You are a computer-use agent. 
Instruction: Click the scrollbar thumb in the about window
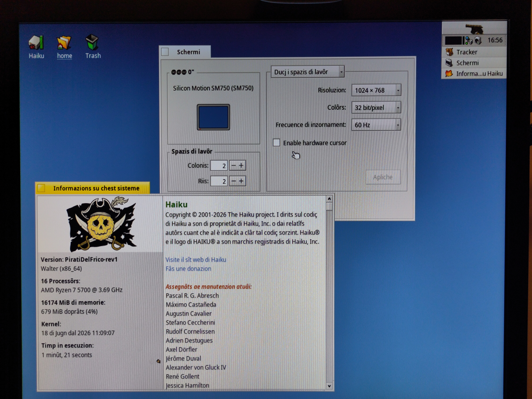[x=329, y=206]
